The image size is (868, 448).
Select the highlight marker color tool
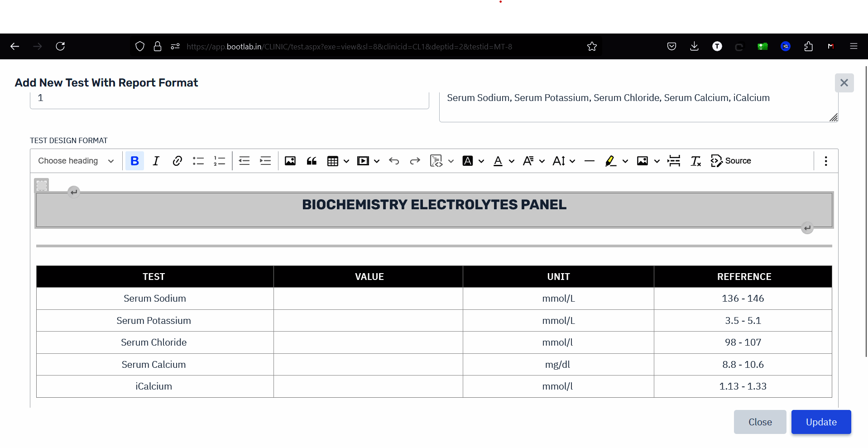click(x=610, y=161)
